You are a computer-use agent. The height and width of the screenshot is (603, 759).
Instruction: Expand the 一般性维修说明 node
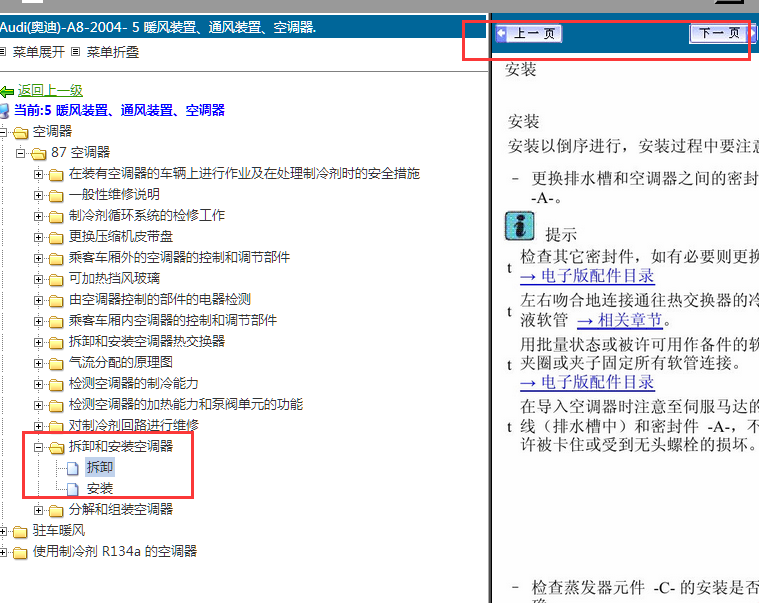point(38,195)
